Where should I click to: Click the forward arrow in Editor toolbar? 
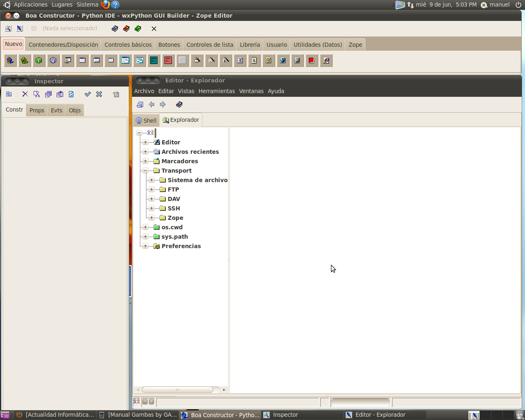click(x=163, y=105)
